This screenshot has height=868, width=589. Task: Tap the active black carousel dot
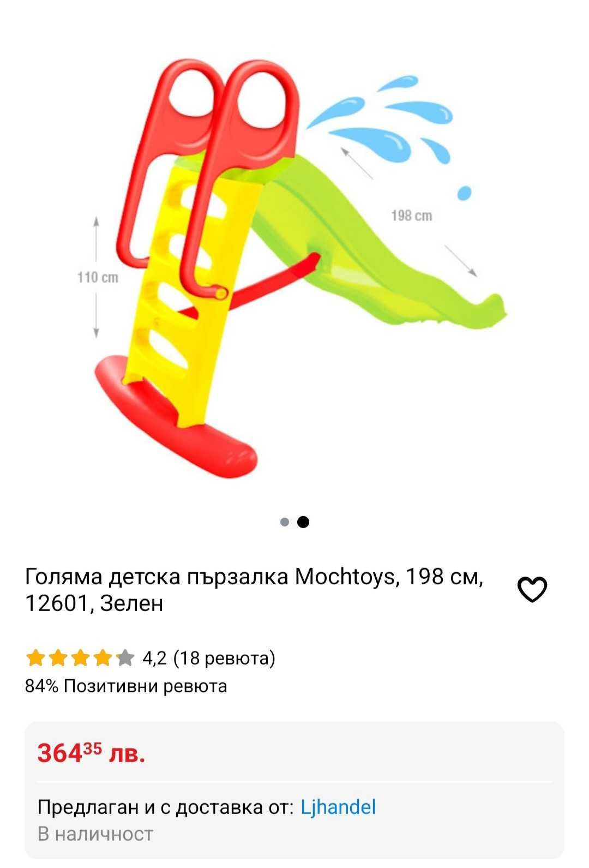pyautogui.click(x=304, y=522)
